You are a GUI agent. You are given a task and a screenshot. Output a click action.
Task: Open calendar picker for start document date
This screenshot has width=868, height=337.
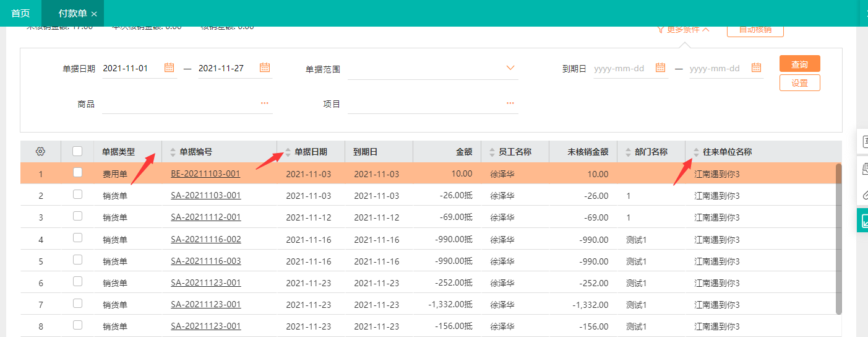click(x=169, y=68)
